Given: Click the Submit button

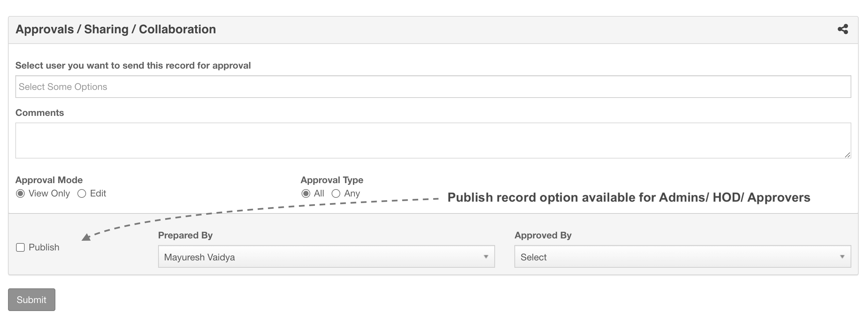Looking at the screenshot, I should (x=32, y=299).
